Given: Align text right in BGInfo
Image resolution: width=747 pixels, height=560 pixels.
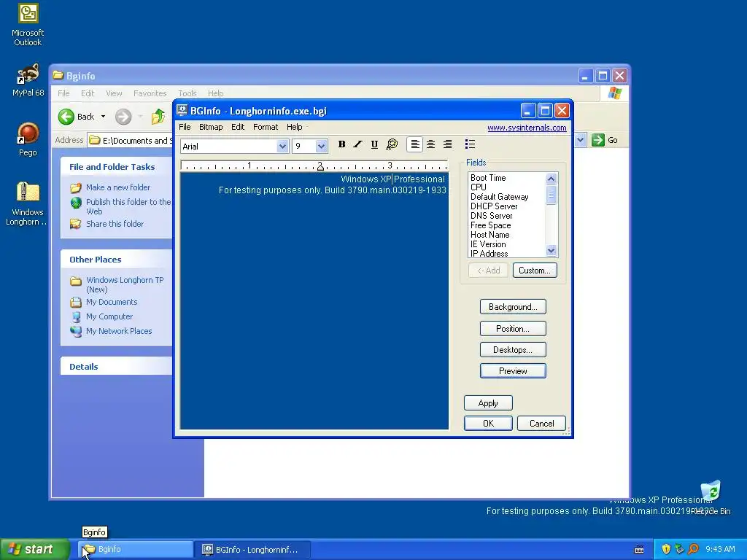Looking at the screenshot, I should pos(447,144).
